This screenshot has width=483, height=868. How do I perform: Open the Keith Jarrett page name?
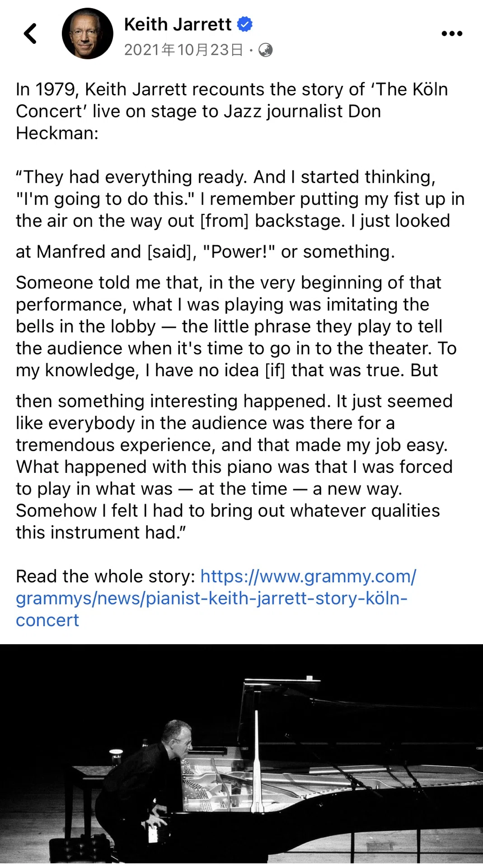coord(178,24)
